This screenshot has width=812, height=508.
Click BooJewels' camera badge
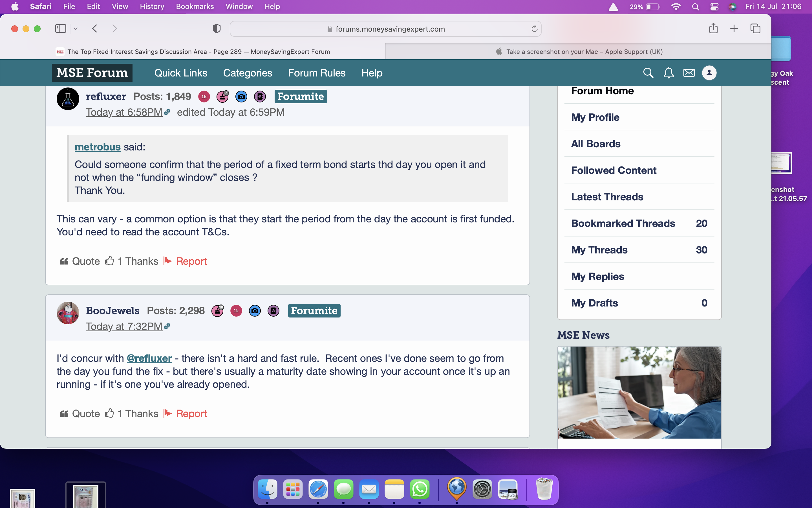(255, 311)
